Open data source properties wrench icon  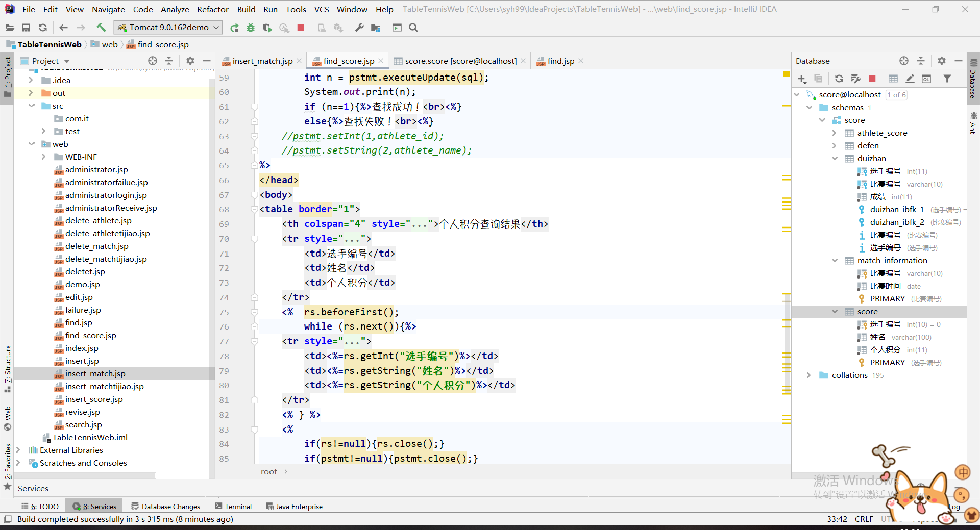pos(855,79)
